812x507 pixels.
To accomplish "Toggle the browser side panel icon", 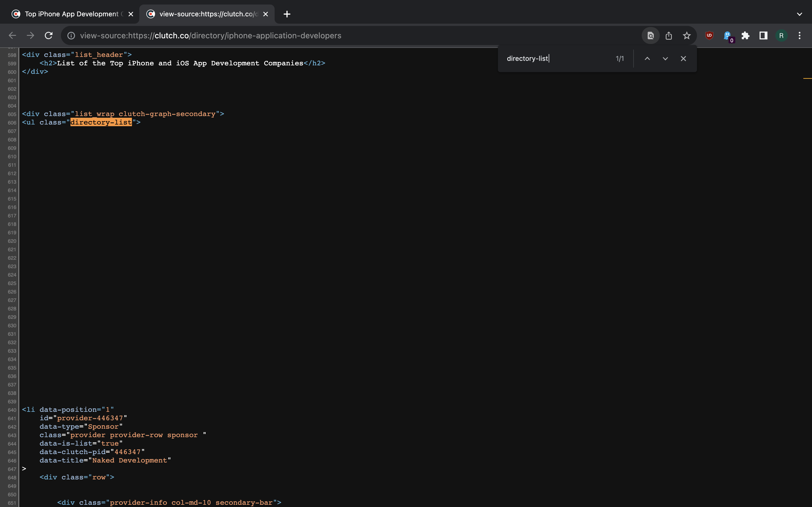I will click(763, 35).
